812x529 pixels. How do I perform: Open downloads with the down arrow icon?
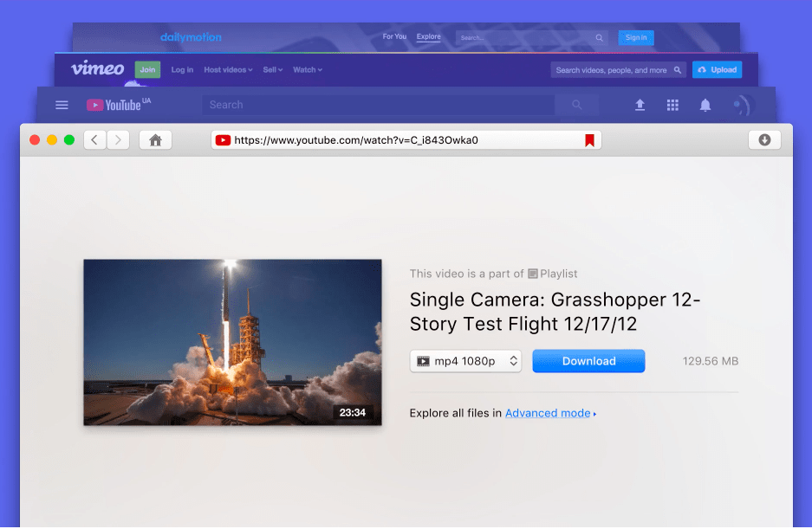point(764,140)
